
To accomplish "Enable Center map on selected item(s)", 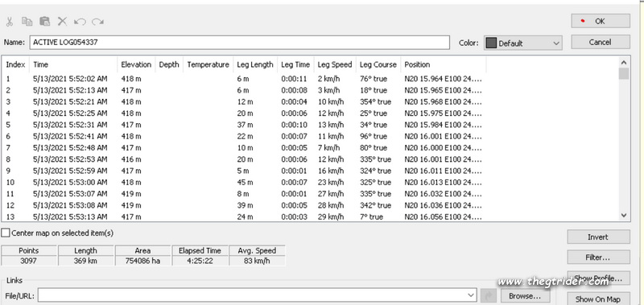I will [6, 233].
